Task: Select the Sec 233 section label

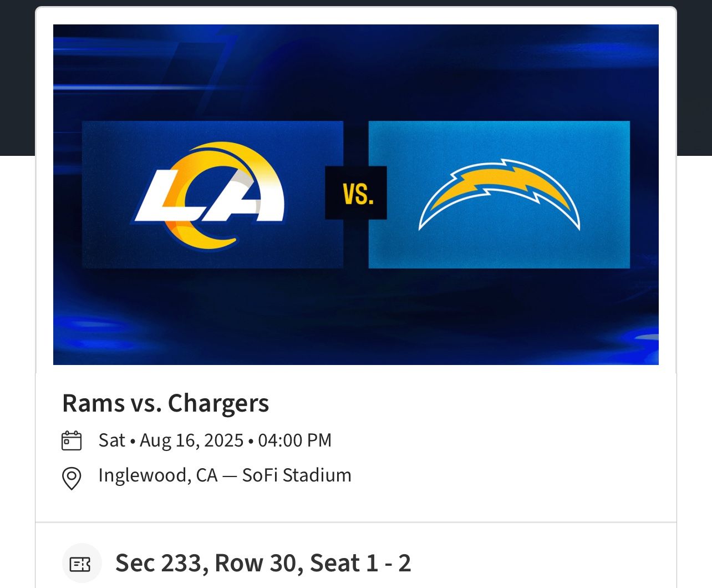Action: (x=161, y=563)
